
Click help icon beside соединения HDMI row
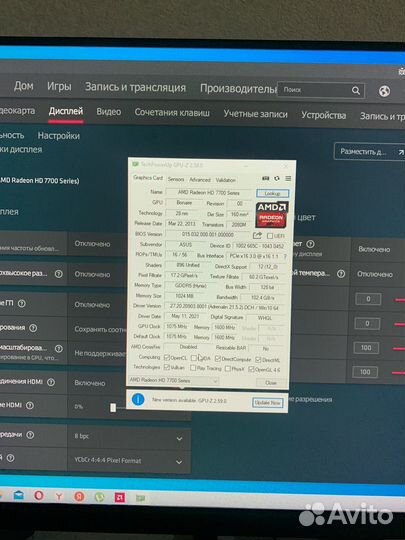(51, 382)
